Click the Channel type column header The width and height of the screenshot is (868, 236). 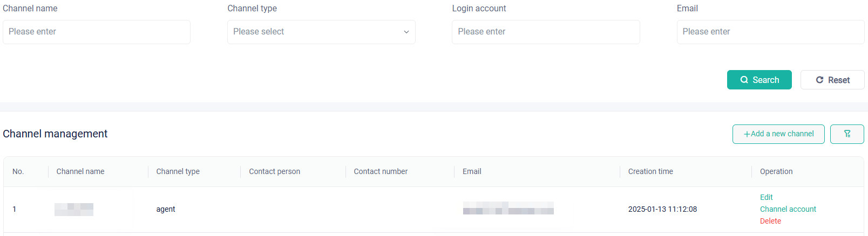point(178,171)
